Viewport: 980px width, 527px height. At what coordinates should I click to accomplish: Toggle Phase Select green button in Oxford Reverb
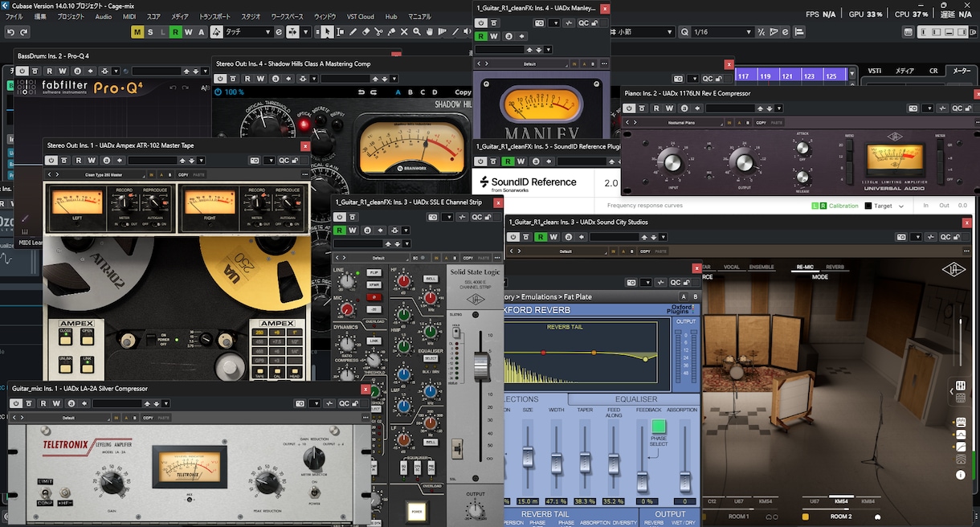[659, 426]
